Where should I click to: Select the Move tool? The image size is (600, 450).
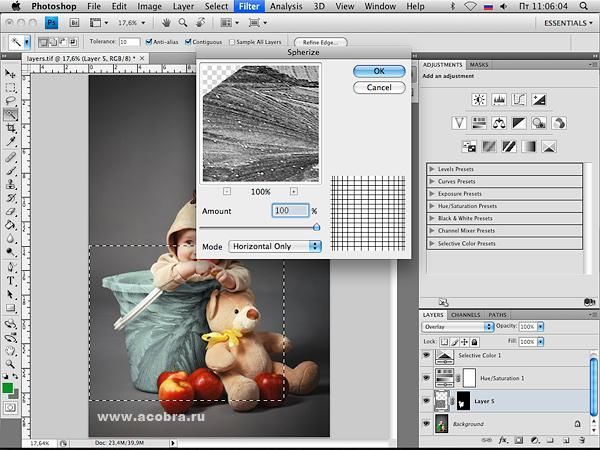pyautogui.click(x=11, y=73)
